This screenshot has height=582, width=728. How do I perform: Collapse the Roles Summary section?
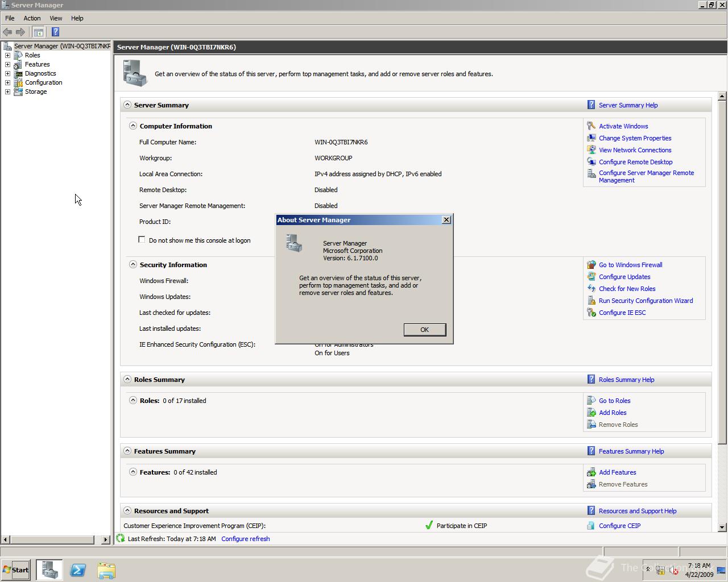127,380
